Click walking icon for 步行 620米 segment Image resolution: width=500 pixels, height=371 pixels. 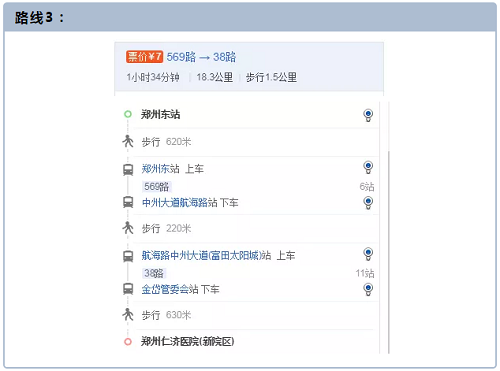(128, 141)
